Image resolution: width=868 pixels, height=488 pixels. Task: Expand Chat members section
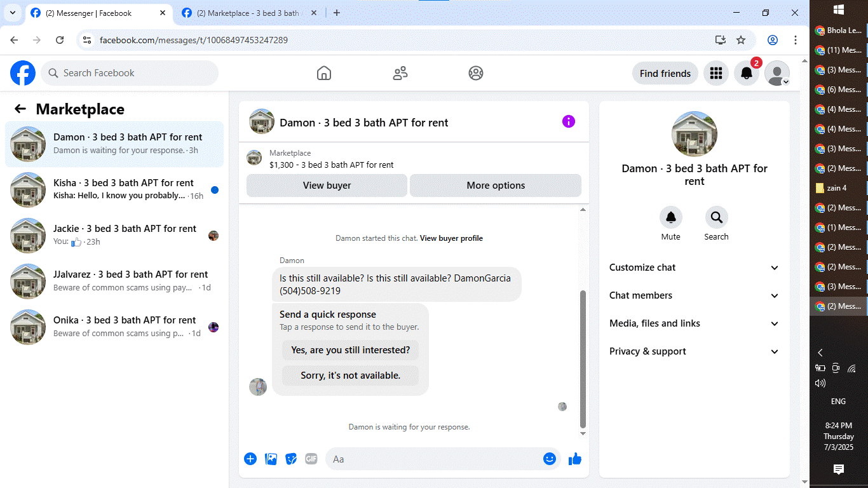click(x=695, y=295)
